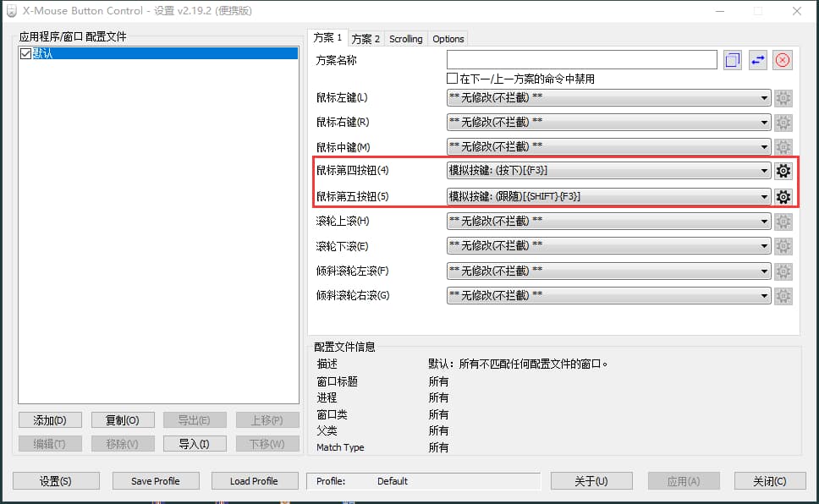Click the 导出(E) button
The height and width of the screenshot is (504, 819).
pyautogui.click(x=195, y=420)
